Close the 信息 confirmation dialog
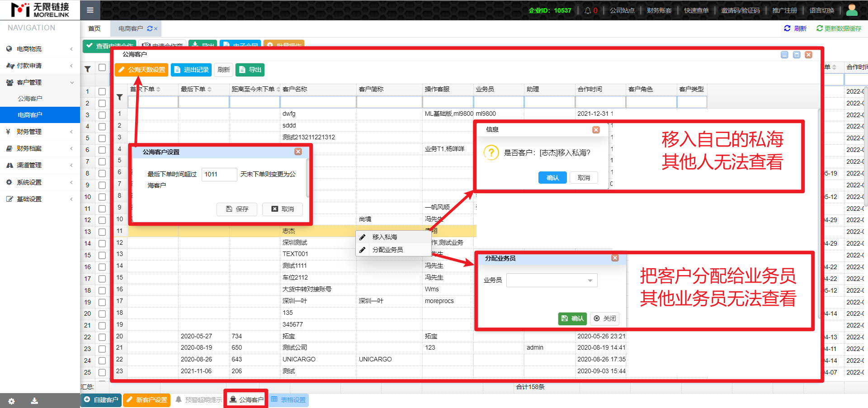Image resolution: width=868 pixels, height=408 pixels. (x=596, y=130)
